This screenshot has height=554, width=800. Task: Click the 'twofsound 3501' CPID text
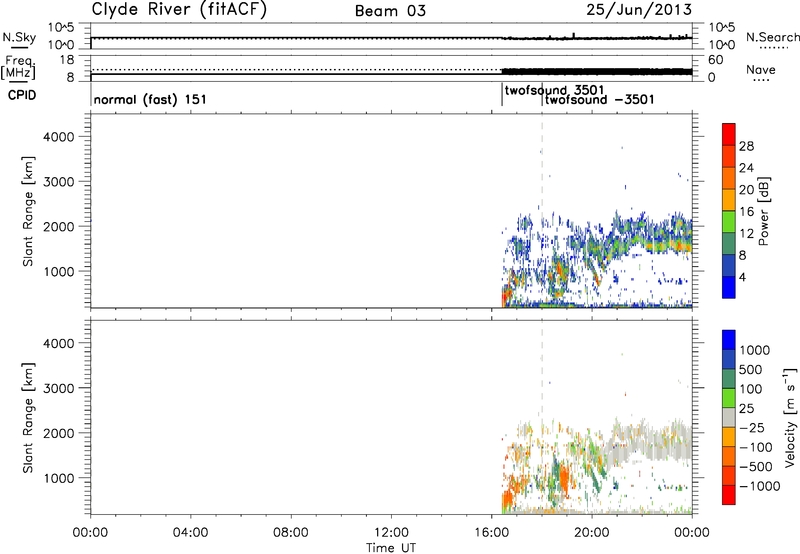coord(555,90)
